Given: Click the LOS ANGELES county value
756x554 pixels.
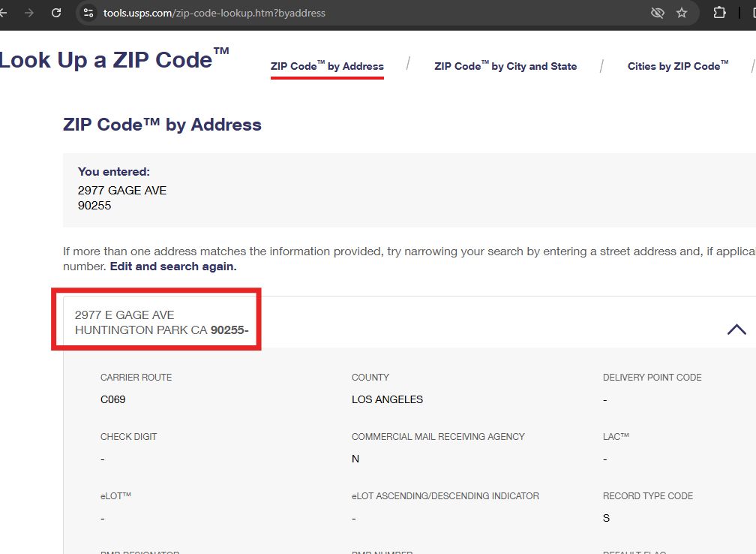Looking at the screenshot, I should pyautogui.click(x=387, y=399).
